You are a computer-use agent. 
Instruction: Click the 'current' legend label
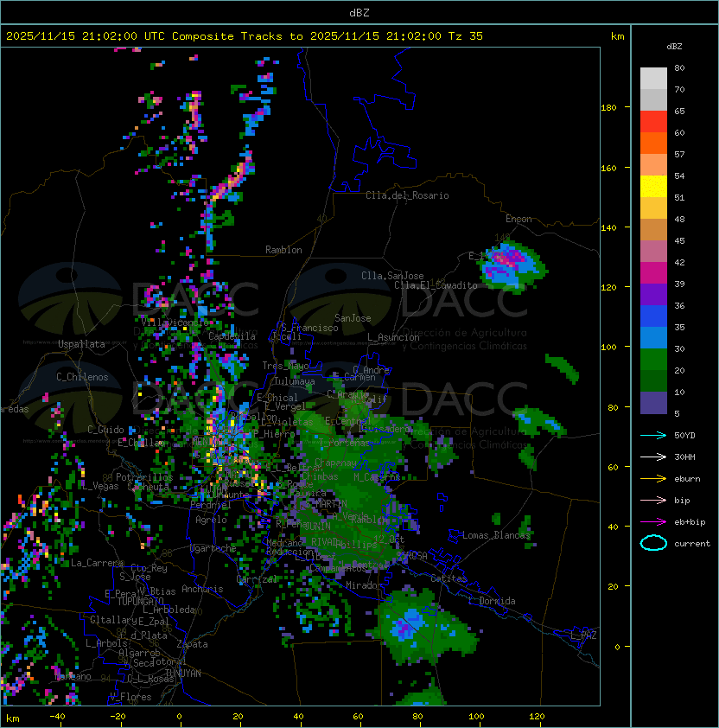pyautogui.click(x=692, y=544)
